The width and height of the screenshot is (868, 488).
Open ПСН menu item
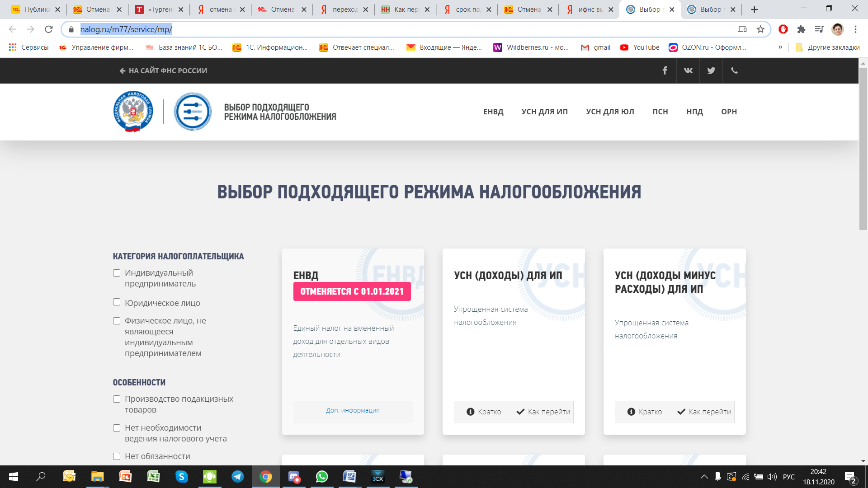[x=660, y=112]
